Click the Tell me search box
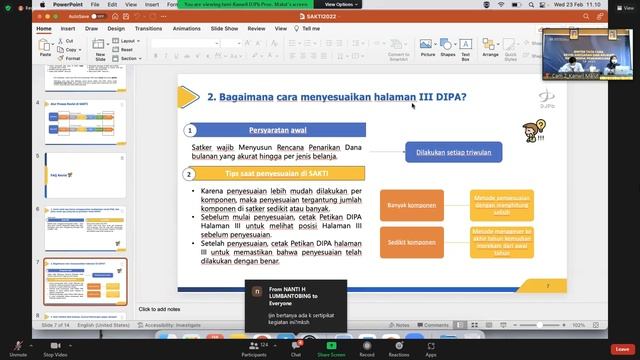The height and width of the screenshot is (360, 640). coord(307,29)
